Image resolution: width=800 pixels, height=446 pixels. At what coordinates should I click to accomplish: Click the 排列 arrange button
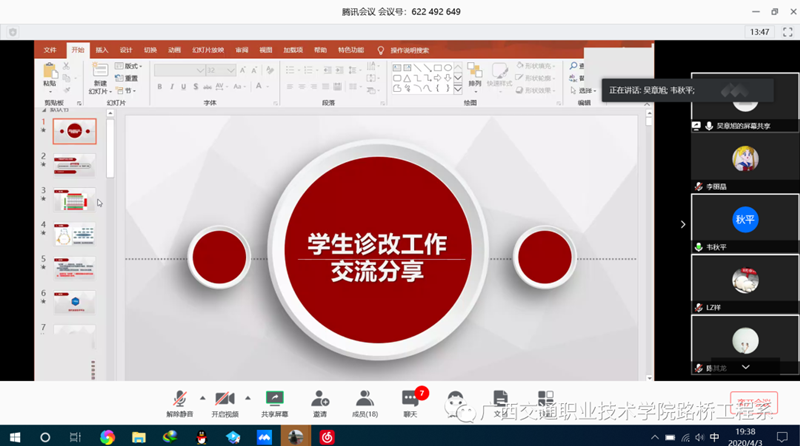click(x=474, y=76)
